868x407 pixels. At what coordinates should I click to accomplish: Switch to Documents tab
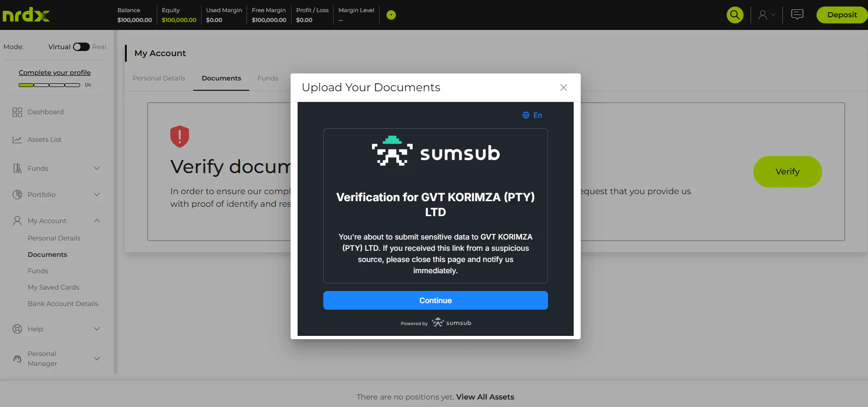point(221,78)
